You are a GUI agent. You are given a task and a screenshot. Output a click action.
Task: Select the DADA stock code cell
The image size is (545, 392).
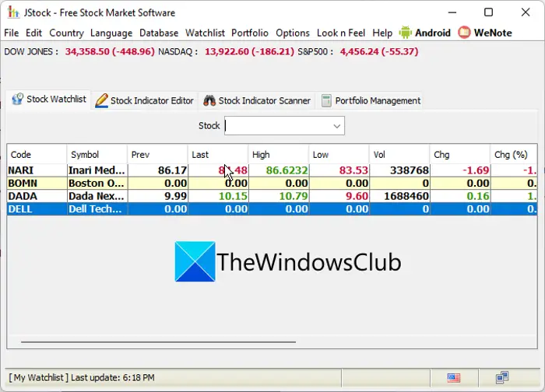(x=37, y=196)
